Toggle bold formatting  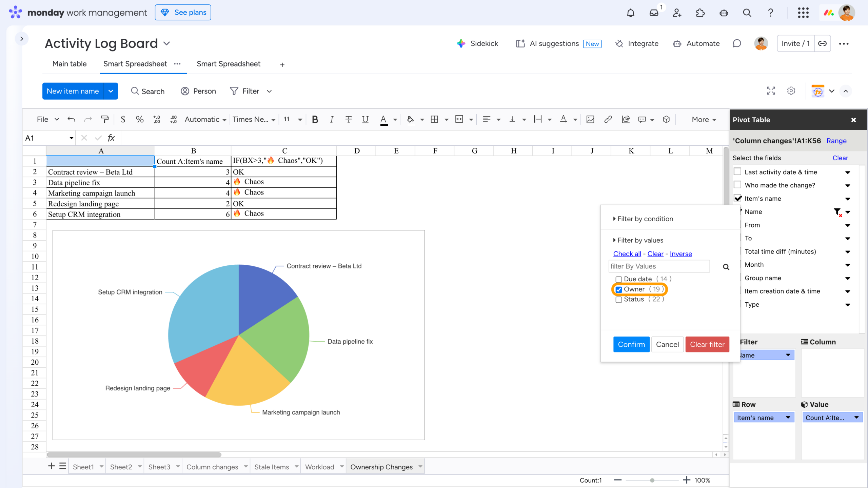(315, 119)
